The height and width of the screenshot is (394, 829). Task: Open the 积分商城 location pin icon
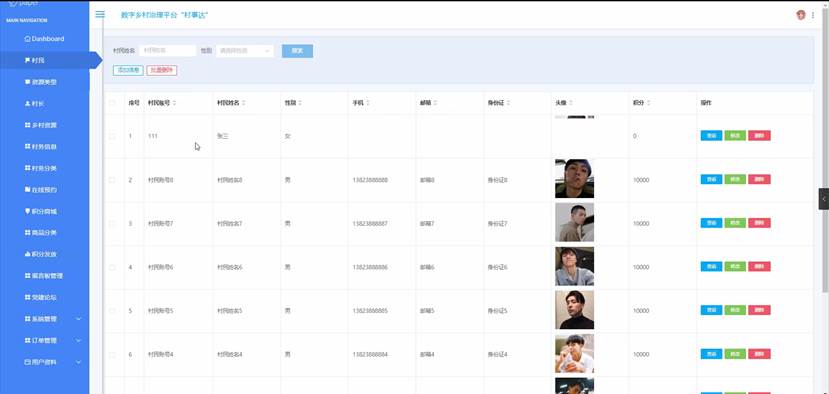coord(27,211)
